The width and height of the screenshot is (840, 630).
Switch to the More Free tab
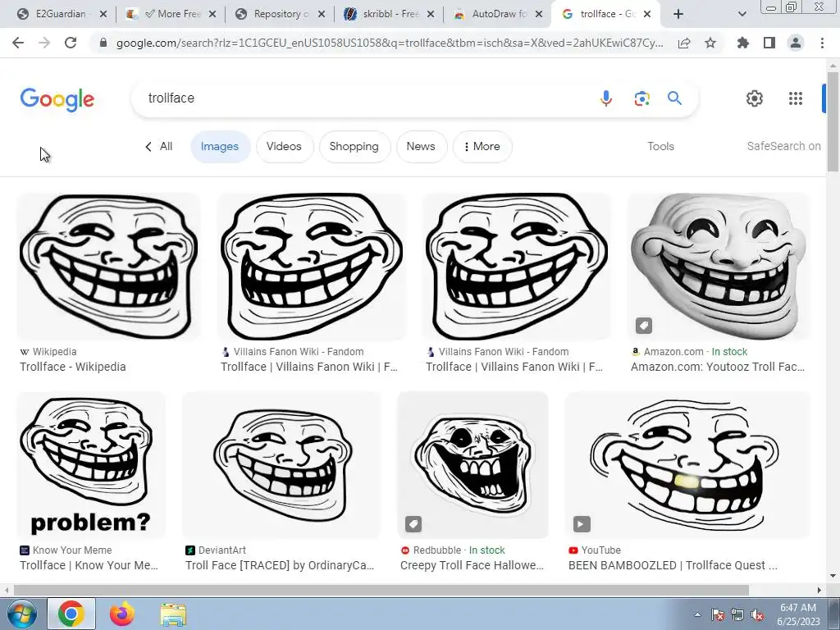[x=172, y=14]
